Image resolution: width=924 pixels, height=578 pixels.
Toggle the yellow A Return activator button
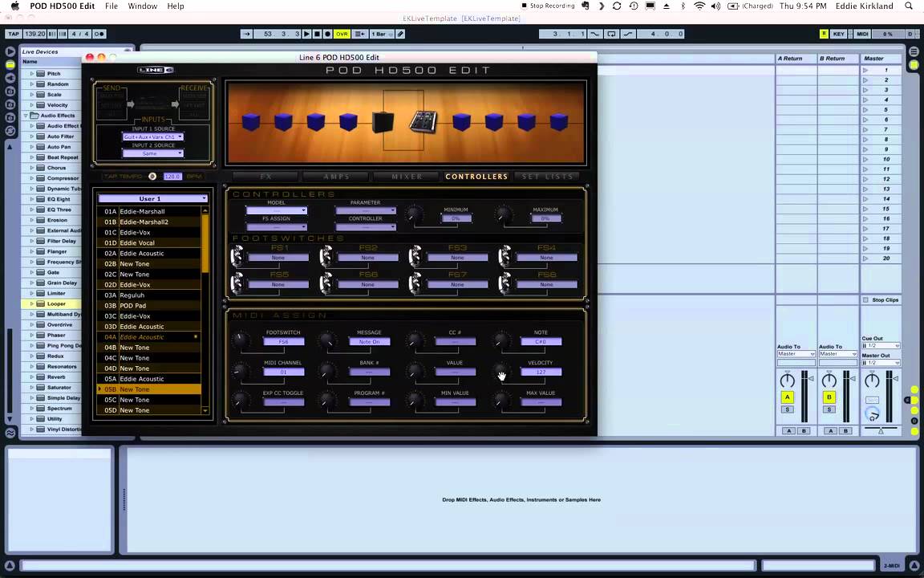click(788, 397)
